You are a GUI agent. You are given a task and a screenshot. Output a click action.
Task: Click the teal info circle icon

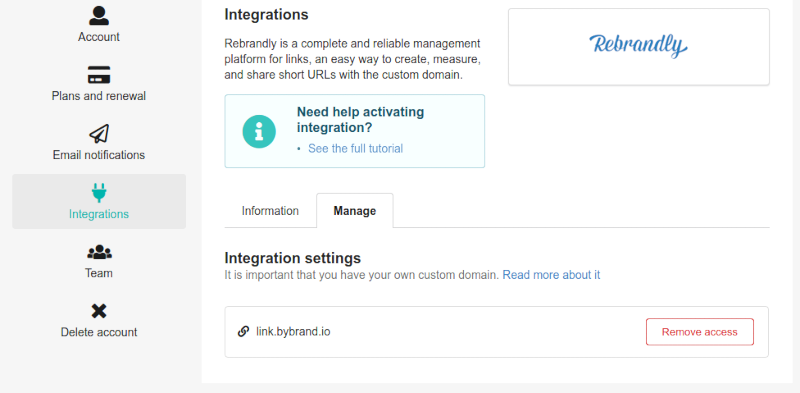259,131
